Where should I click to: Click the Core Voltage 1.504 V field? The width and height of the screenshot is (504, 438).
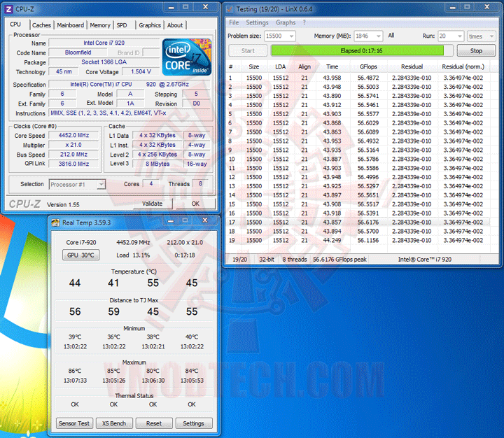pos(141,71)
